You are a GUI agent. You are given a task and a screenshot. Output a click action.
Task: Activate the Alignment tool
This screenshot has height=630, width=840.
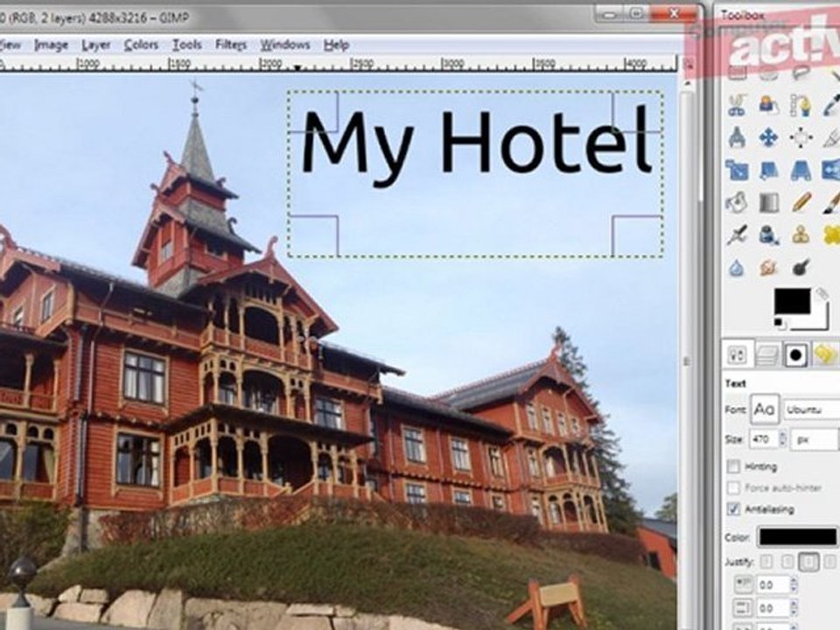801,137
